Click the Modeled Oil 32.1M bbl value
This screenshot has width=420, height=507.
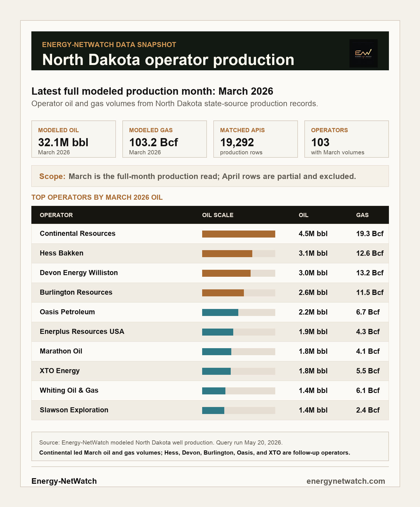tap(63, 143)
